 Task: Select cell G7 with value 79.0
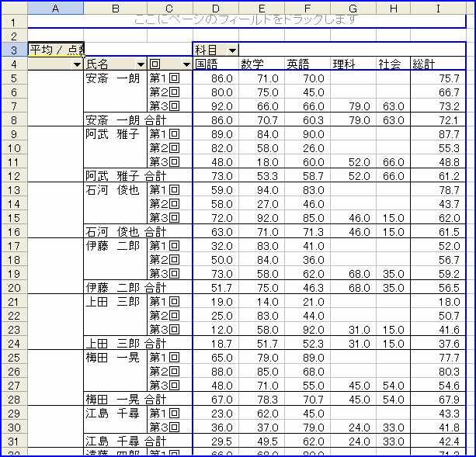point(353,106)
